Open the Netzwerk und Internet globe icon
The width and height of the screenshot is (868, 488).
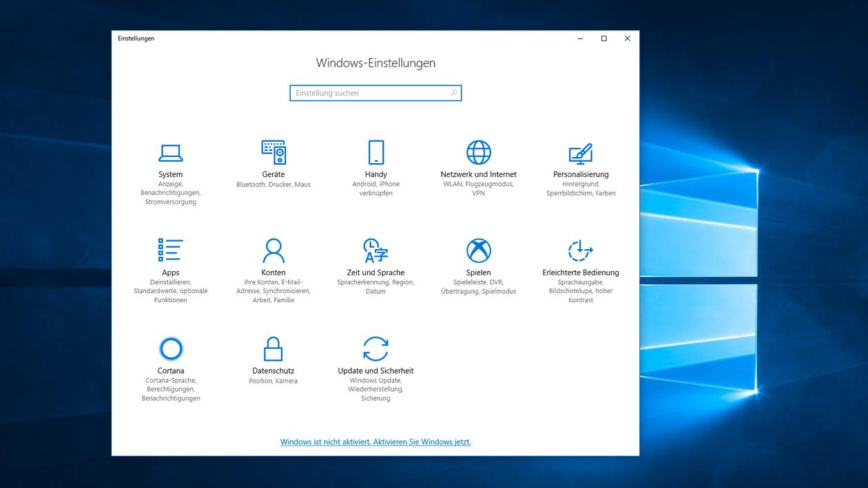click(x=479, y=152)
